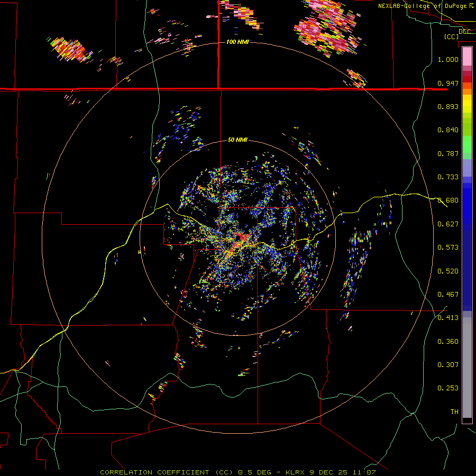Click the 0.627 legend value
Screen dimensions: 476x476
click(448, 224)
